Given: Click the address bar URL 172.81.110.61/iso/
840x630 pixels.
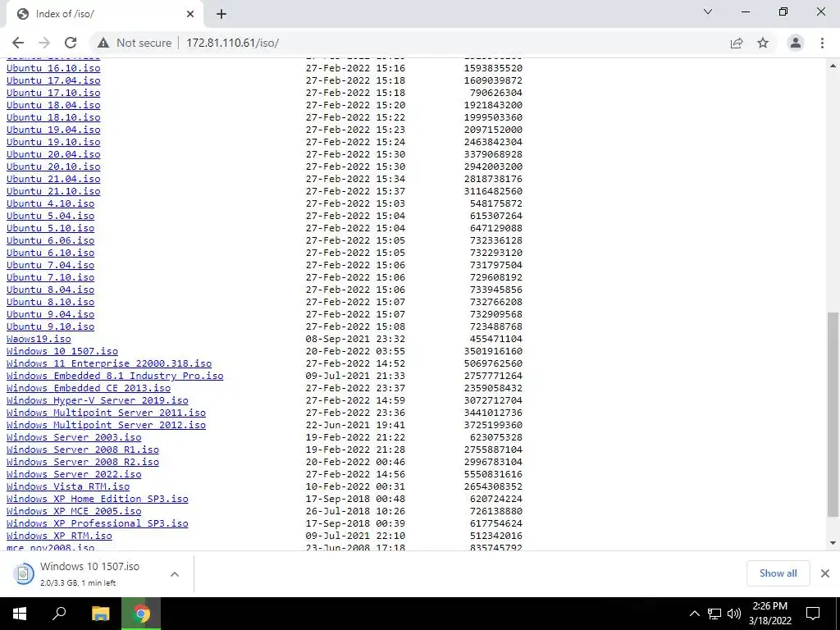Looking at the screenshot, I should tap(232, 43).
